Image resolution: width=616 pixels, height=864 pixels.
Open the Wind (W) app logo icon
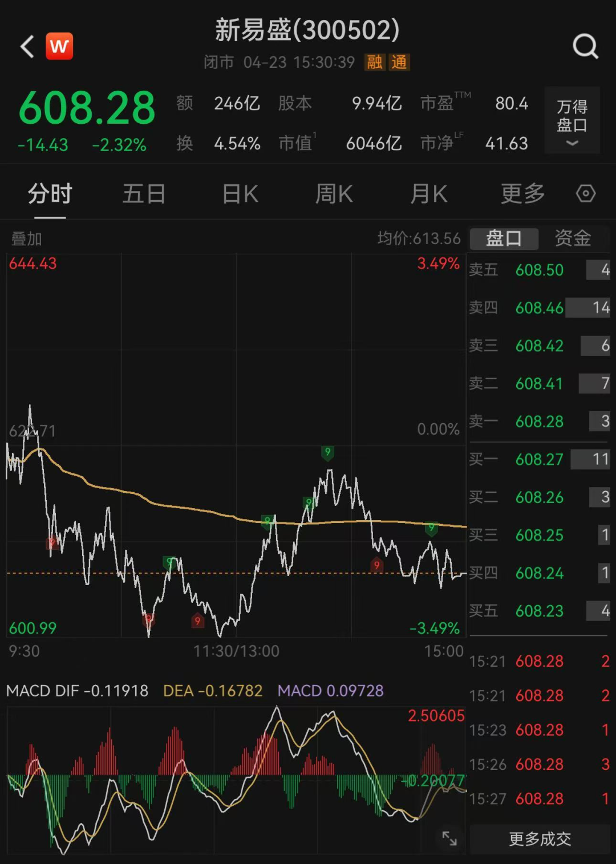[59, 46]
